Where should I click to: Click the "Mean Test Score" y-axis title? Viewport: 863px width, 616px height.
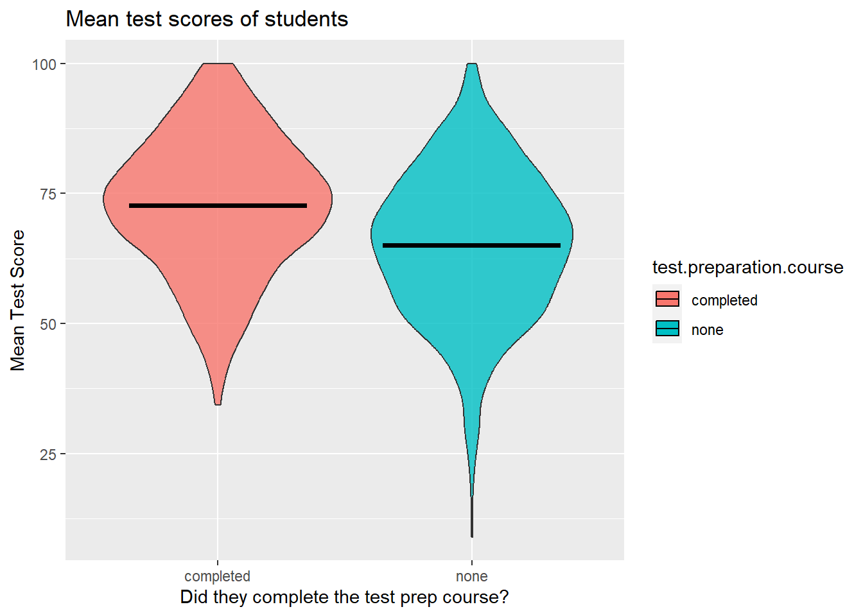(18, 300)
